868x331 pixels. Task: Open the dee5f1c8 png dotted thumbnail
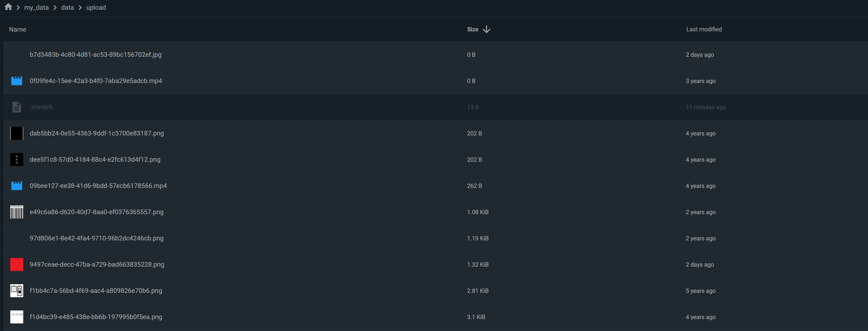coord(16,160)
